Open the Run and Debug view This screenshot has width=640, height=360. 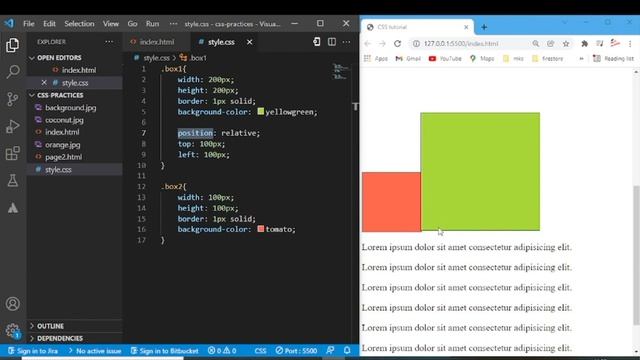12,127
